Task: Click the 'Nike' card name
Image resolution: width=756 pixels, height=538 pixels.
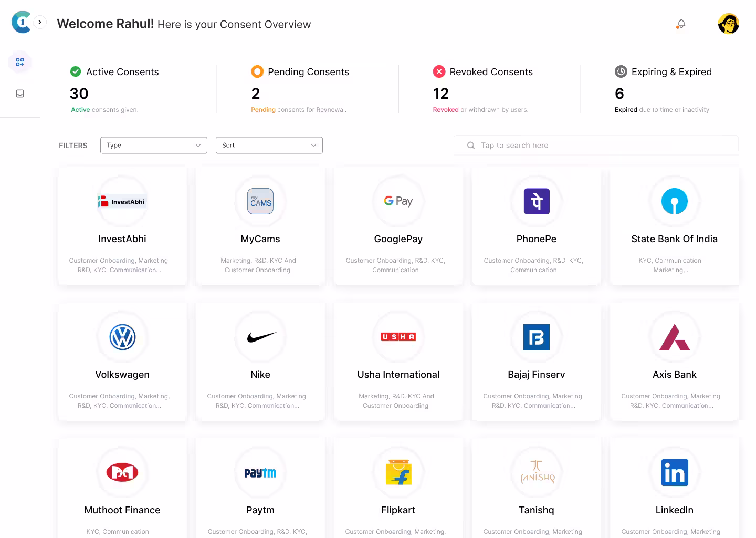Action: pyautogui.click(x=260, y=375)
